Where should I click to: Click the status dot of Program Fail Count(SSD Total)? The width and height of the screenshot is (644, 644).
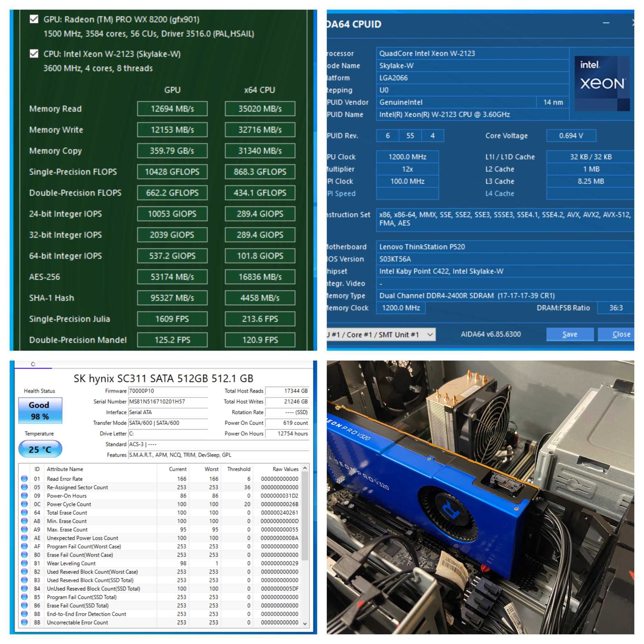pyautogui.click(x=24, y=597)
